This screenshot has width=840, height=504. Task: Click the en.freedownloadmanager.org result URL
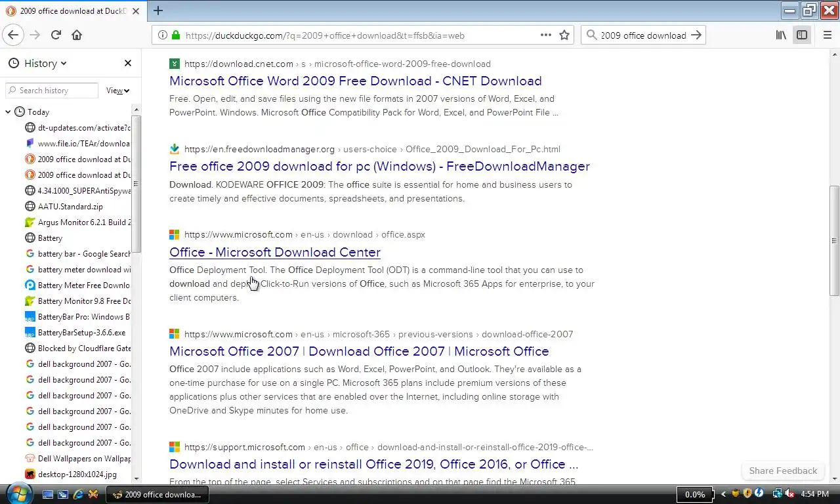point(372,149)
